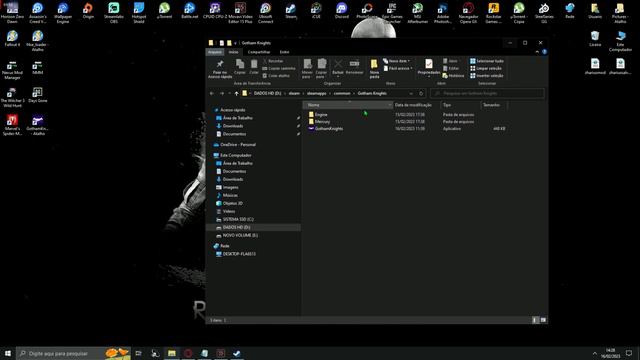Click Colar atalho in the ribbon
The width and height of the screenshot is (640, 360).
coord(276,76)
